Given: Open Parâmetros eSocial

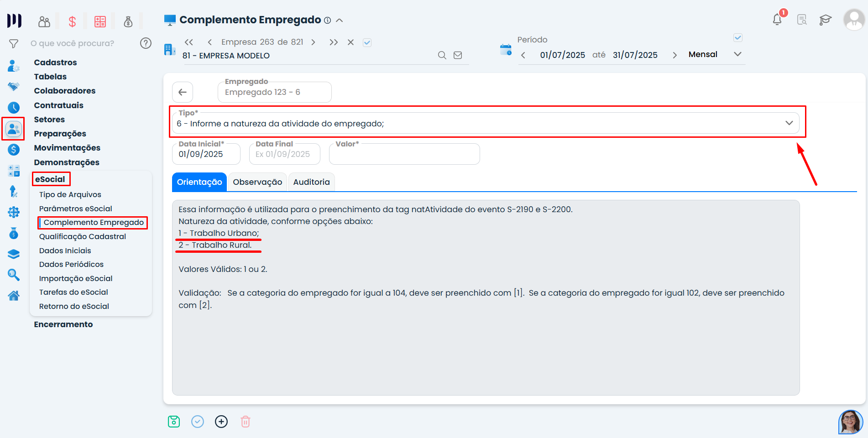Looking at the screenshot, I should point(76,209).
